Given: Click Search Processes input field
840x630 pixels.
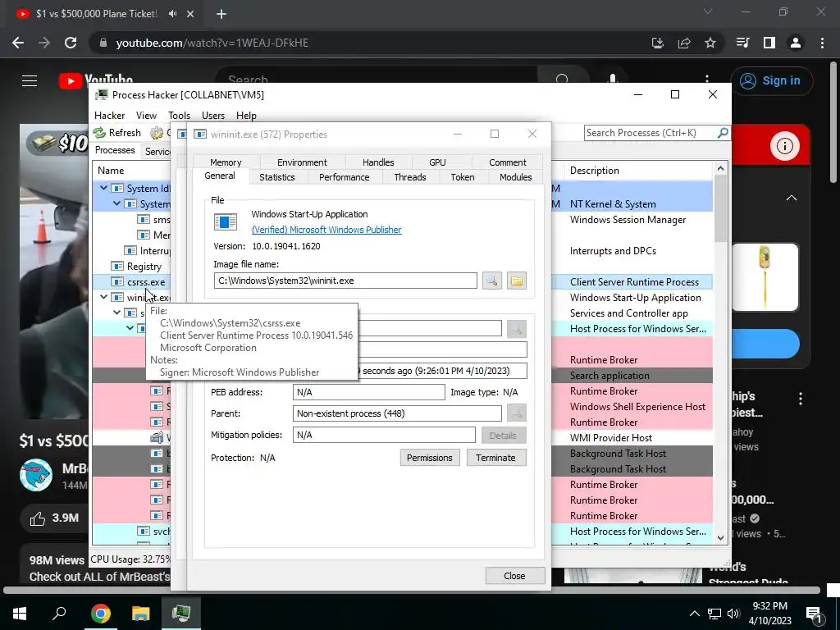Looking at the screenshot, I should (650, 132).
